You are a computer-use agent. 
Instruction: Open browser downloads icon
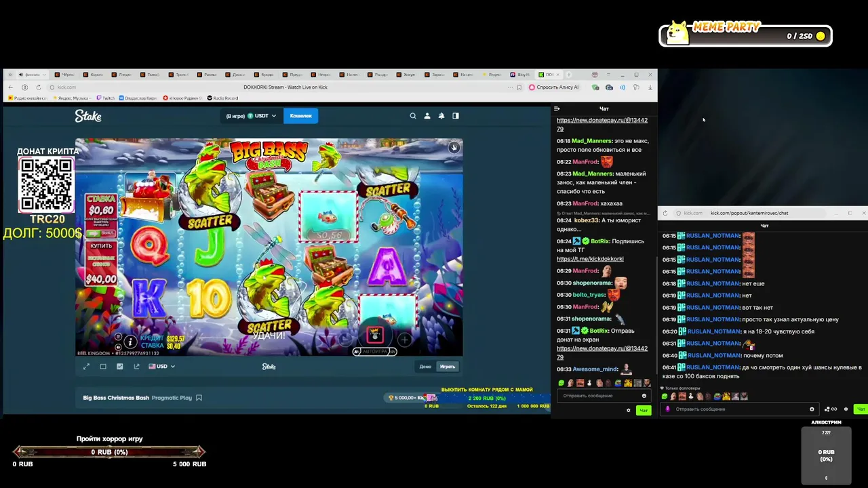click(x=650, y=87)
